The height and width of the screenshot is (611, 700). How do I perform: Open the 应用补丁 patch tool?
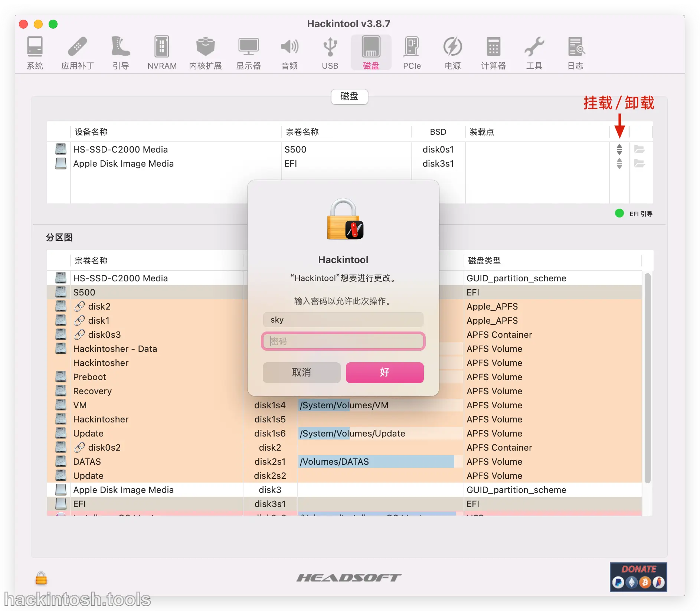78,53
